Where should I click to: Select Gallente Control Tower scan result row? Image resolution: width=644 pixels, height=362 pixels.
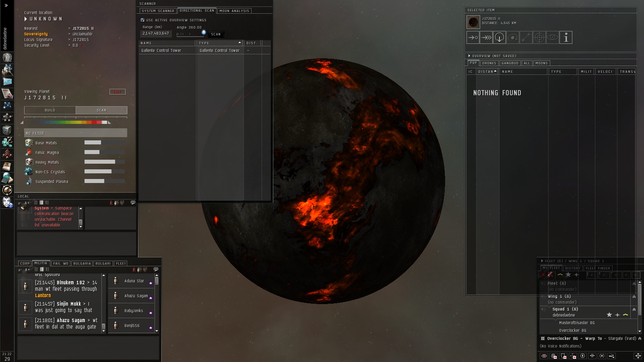tap(204, 50)
